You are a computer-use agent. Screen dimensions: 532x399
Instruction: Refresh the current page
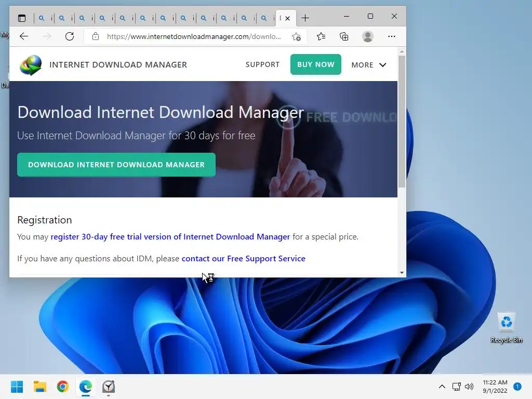click(x=70, y=36)
